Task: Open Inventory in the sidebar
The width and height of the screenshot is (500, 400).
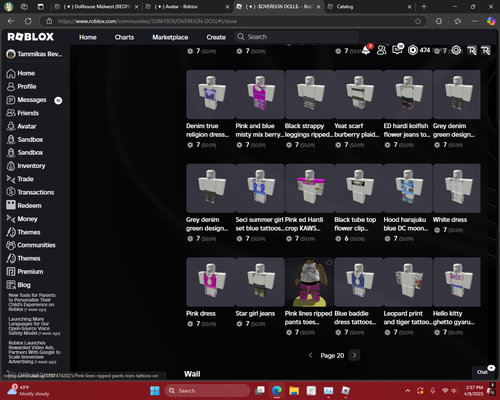Action: [x=26, y=166]
